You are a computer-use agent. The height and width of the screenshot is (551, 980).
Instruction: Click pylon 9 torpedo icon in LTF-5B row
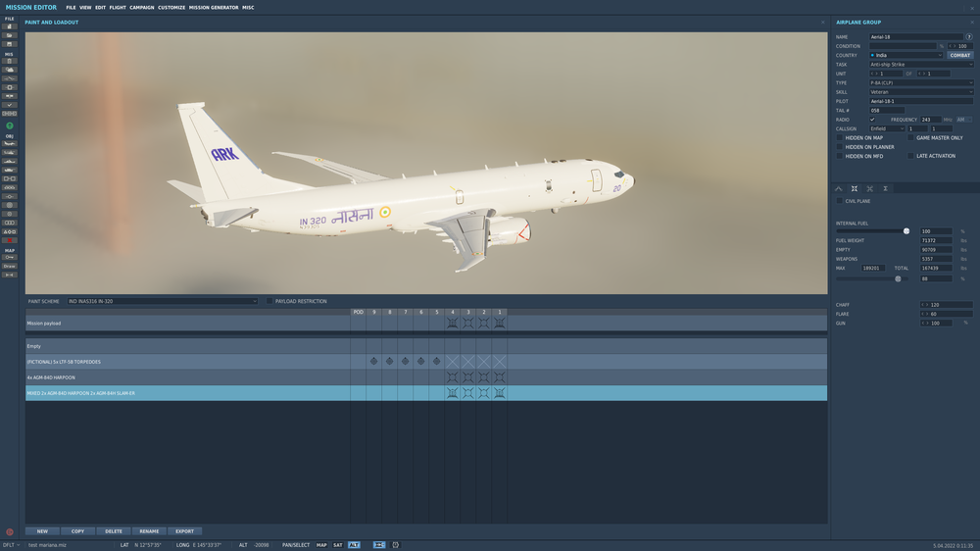pos(373,362)
